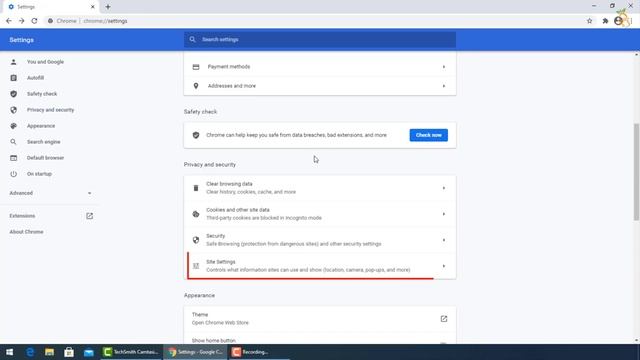Click the sliders icon beside Site Settings

pyautogui.click(x=196, y=266)
